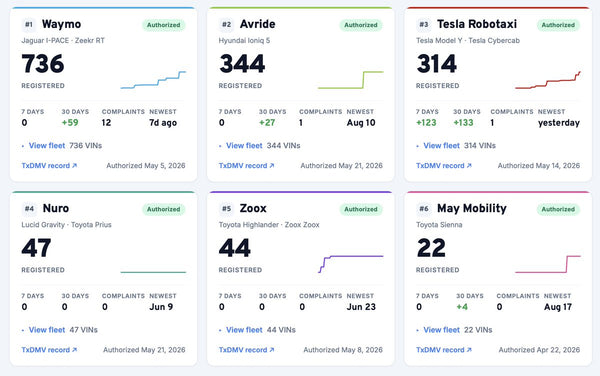Screen dimensions: 600x376
Task: Click the Authorized badge on Waymo card
Action: pyautogui.click(x=164, y=25)
